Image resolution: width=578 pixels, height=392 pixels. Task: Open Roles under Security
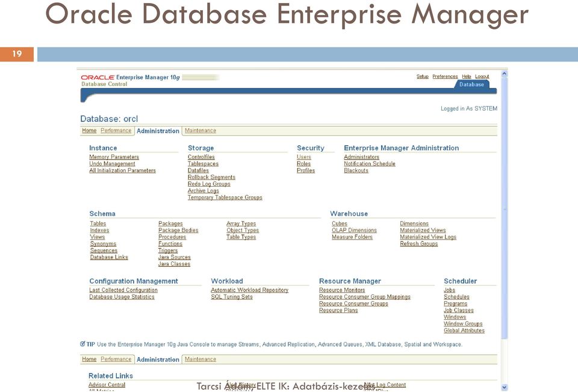pos(303,164)
